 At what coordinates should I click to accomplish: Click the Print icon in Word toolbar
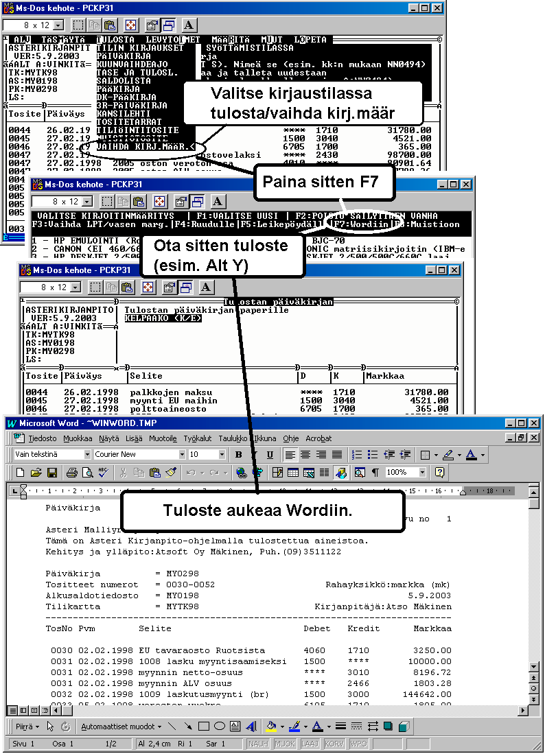coord(72,473)
